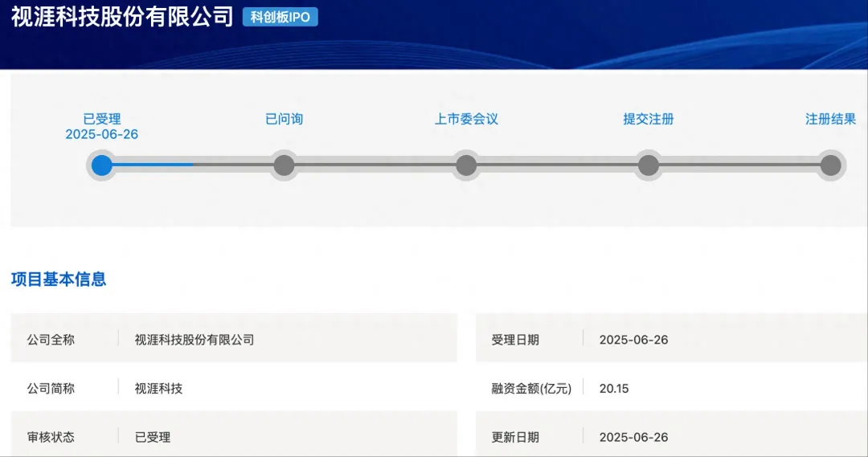Screen dimensions: 868x457
Task: Click the 2025-06-26 date under 已受理
Action: point(102,134)
